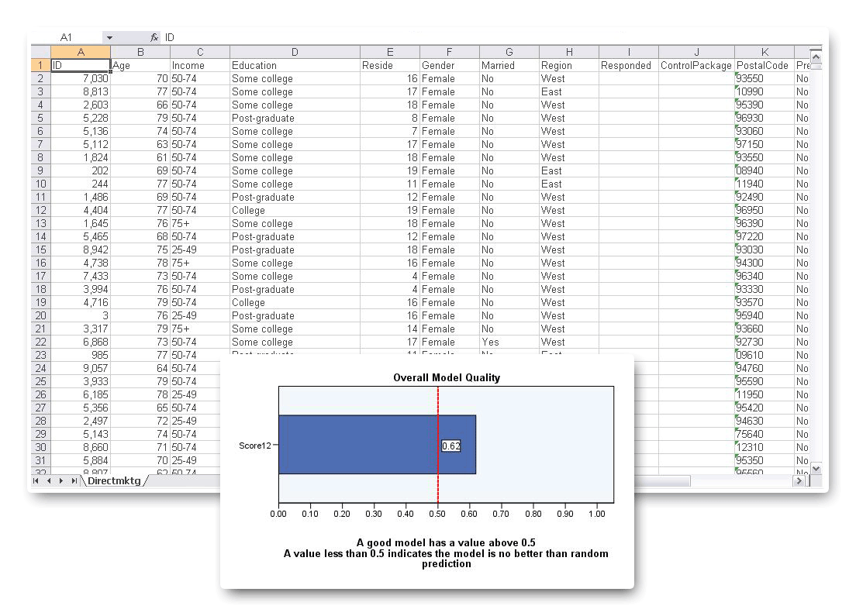856x616 pixels.
Task: Select row 30 header
Action: 40,447
